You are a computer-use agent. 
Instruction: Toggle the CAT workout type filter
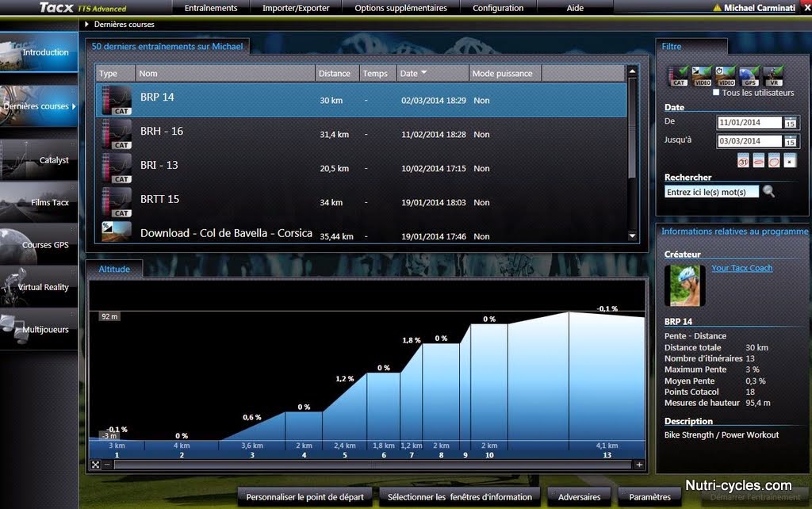678,76
